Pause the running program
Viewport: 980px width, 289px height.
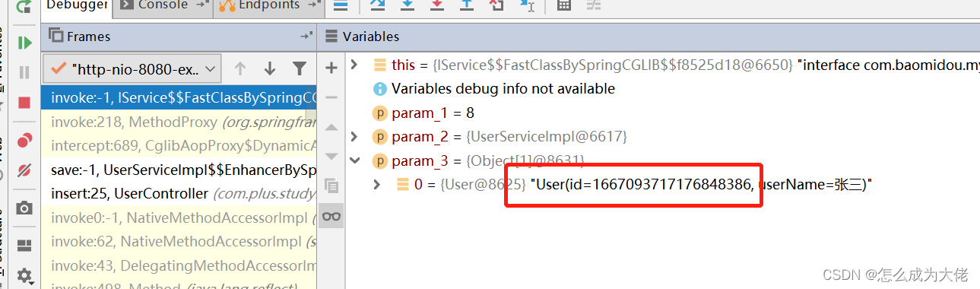pyautogui.click(x=24, y=72)
